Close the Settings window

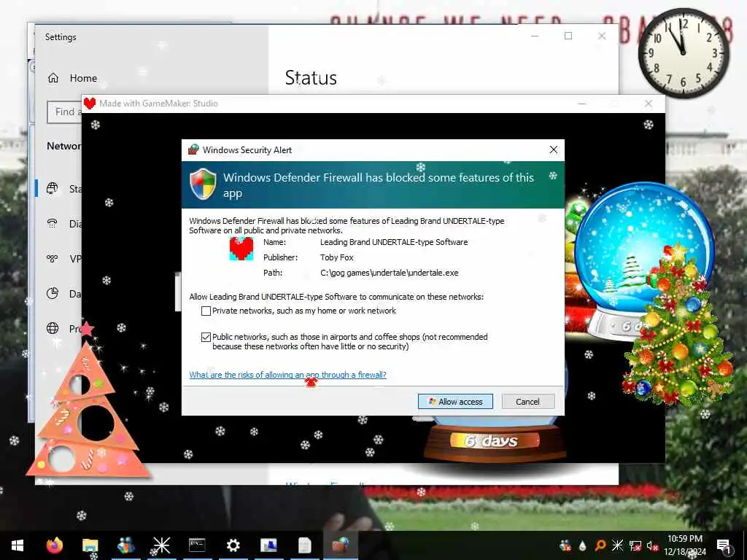pos(602,36)
